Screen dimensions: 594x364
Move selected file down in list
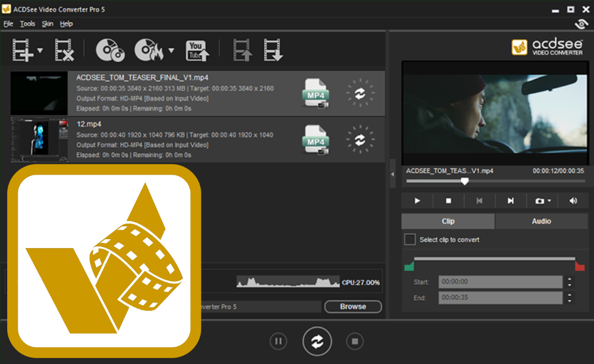273,50
